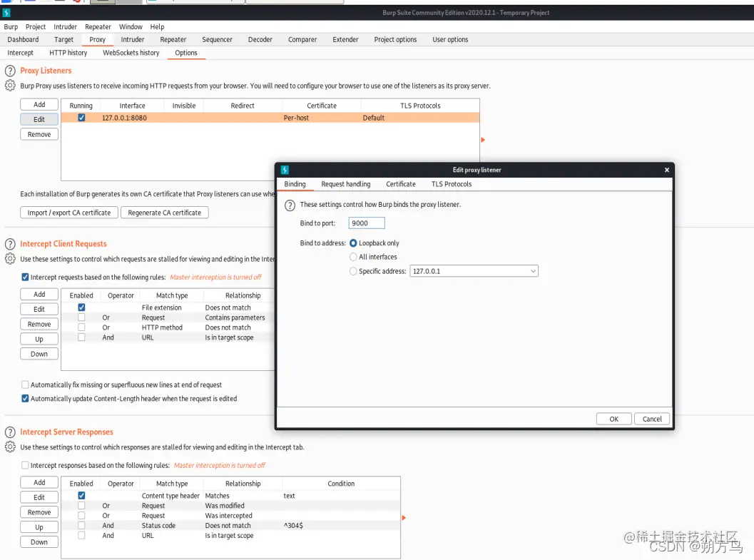Enable Intercept responses based on rules checkbox
This screenshot has width=754, height=560.
(x=25, y=465)
